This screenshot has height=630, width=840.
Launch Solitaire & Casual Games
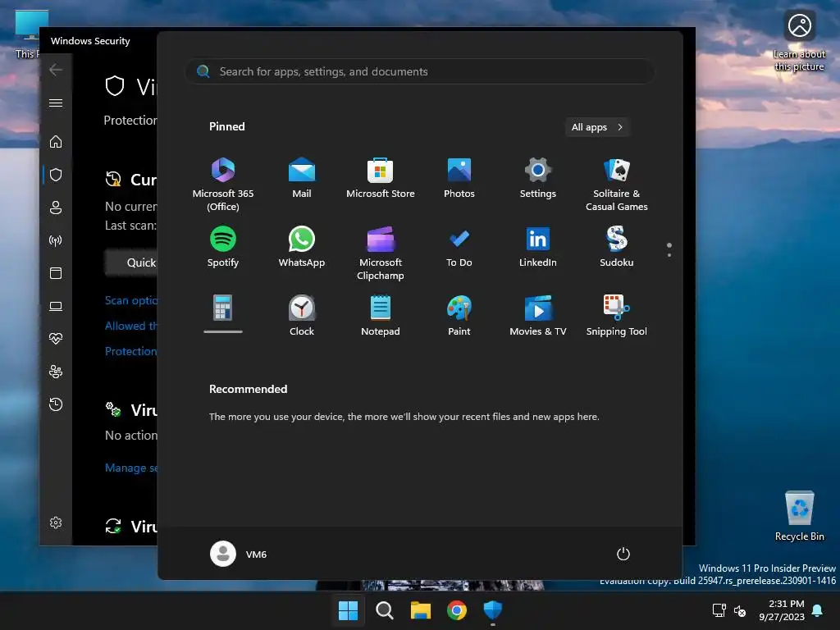tap(617, 185)
